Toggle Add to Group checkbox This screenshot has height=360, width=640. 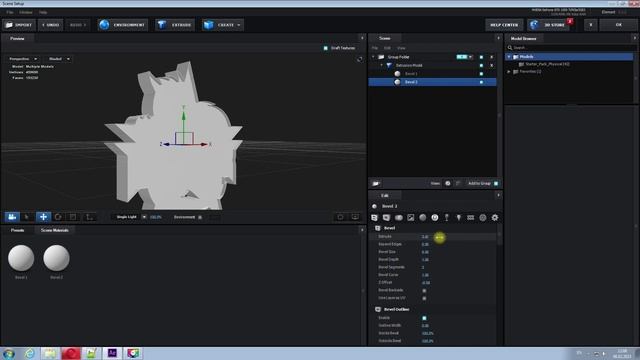[496, 184]
